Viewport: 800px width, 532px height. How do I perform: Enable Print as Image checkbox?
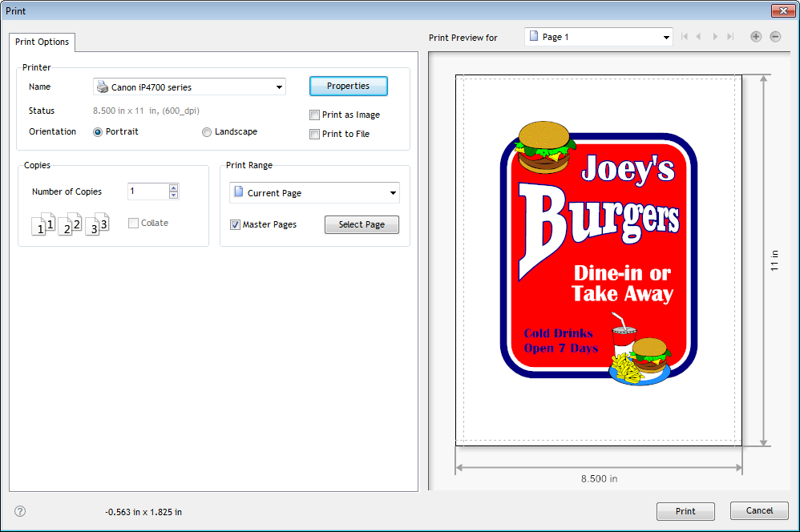pos(315,115)
